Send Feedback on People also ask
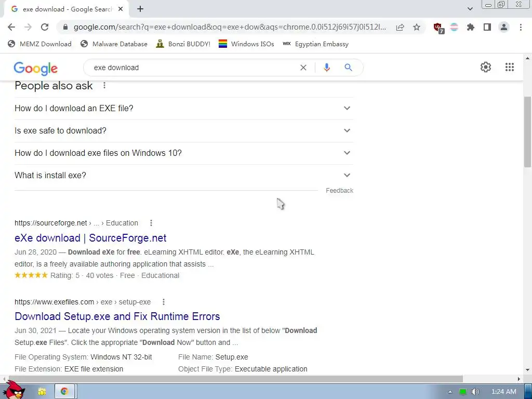 click(x=339, y=191)
